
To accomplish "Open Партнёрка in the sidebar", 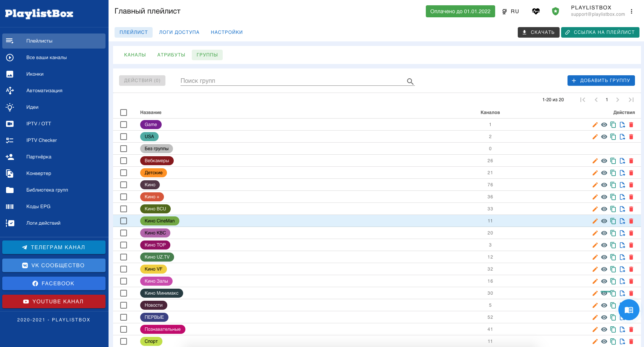I will coord(54,157).
